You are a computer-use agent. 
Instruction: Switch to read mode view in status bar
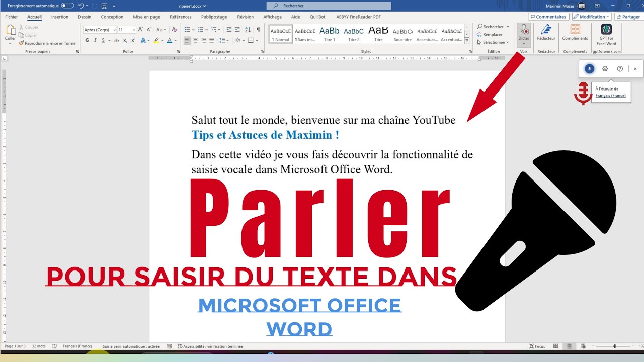556,346
